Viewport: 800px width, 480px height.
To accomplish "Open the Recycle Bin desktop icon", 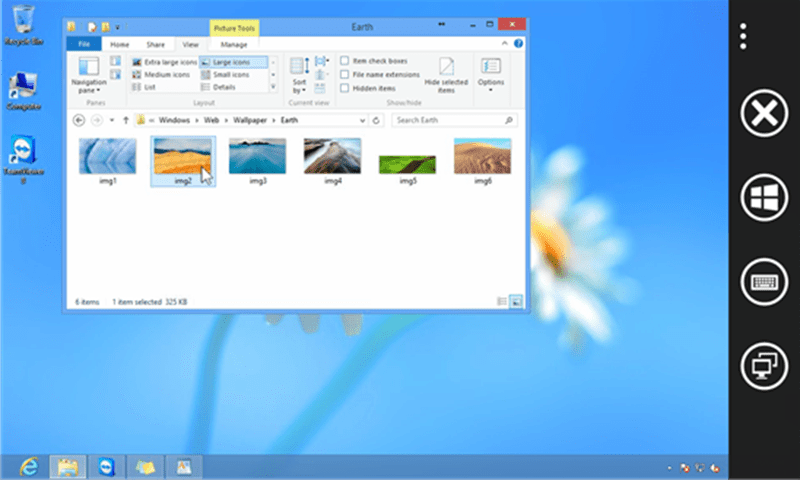I will pos(23,24).
